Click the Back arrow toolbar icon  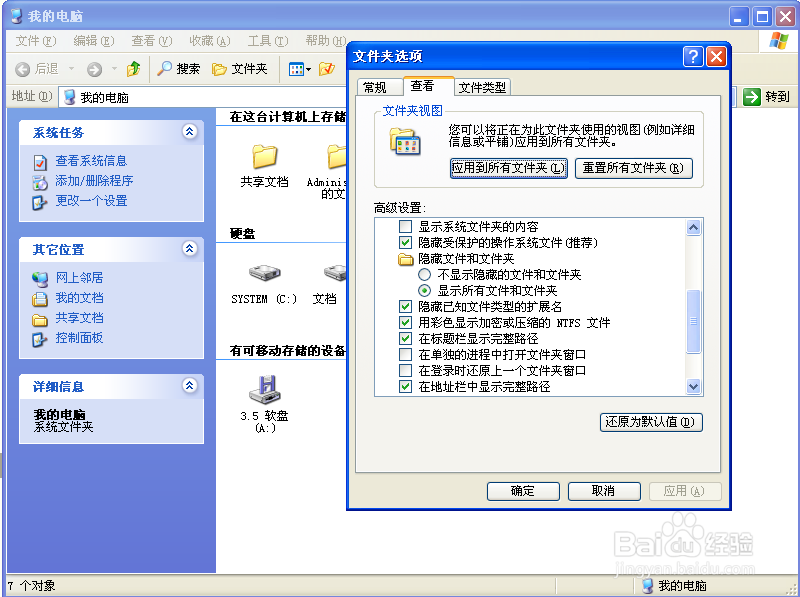tap(22, 69)
